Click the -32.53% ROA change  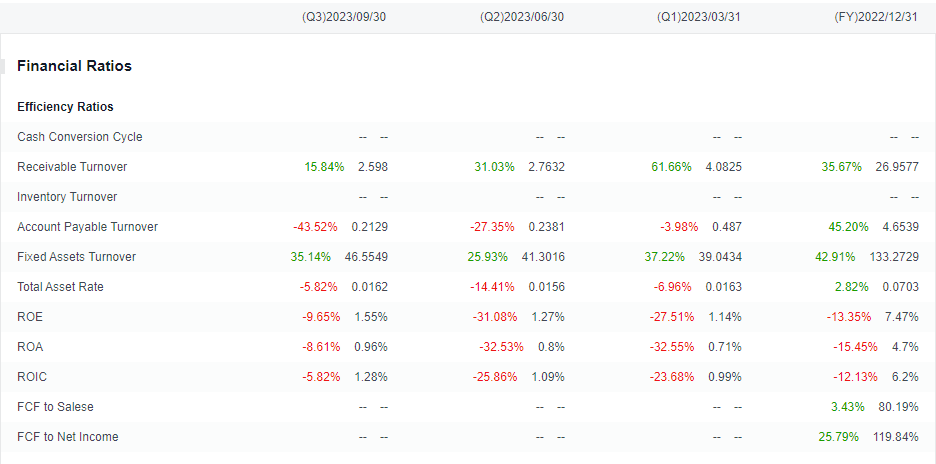coord(501,347)
